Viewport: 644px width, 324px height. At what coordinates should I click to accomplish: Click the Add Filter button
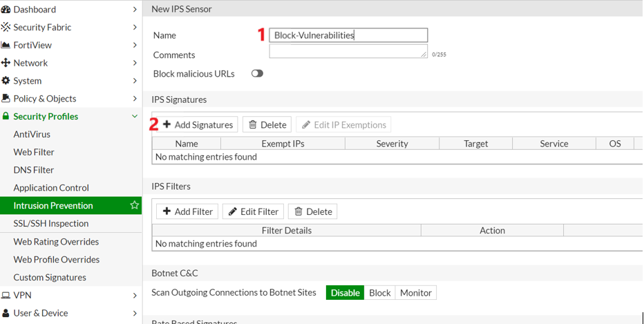(x=187, y=211)
